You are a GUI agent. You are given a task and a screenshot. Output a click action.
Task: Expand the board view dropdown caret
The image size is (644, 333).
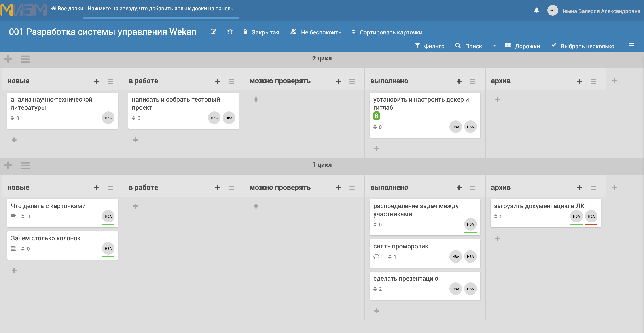click(x=494, y=45)
